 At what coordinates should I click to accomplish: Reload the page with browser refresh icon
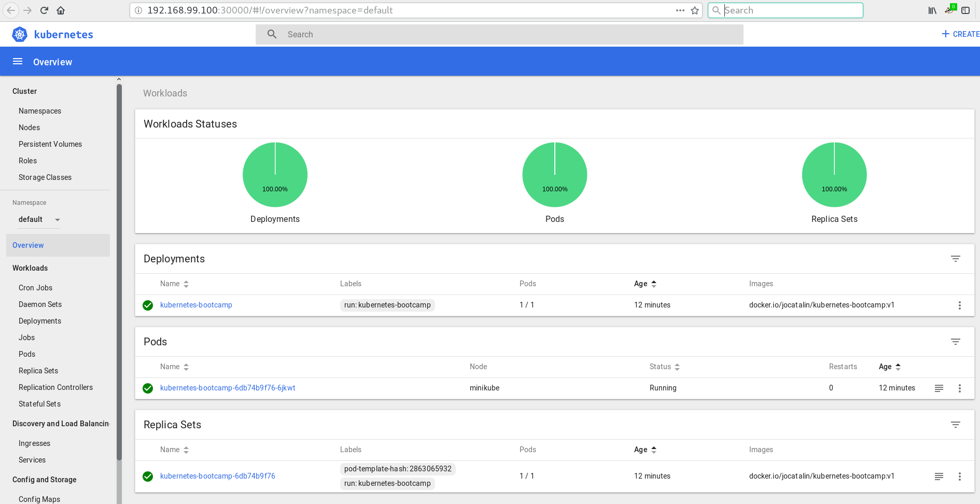point(44,10)
